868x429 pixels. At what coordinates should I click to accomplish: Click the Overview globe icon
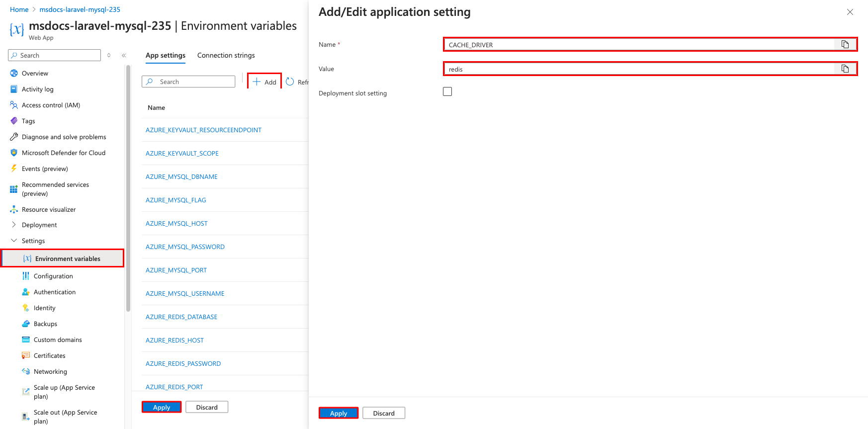coord(14,73)
